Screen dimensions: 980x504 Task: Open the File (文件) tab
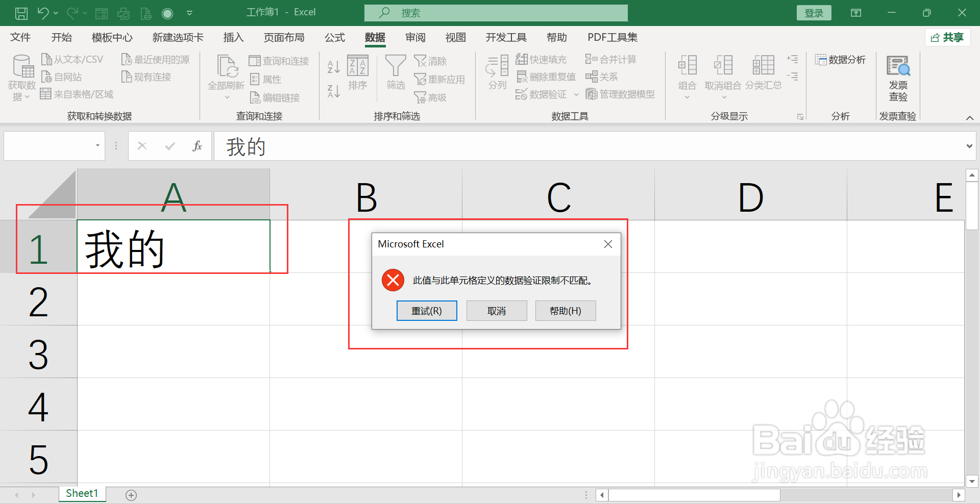[20, 37]
